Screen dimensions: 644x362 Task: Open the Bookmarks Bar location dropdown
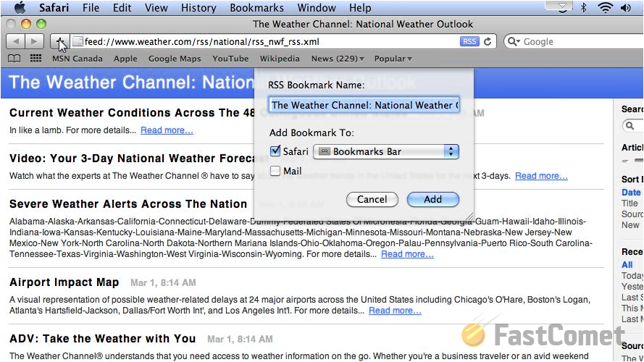[x=385, y=151]
